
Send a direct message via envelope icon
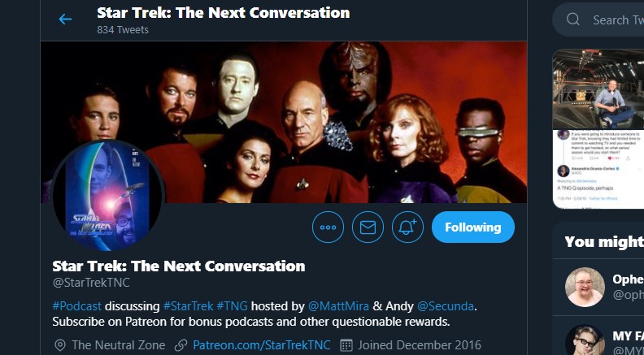(368, 227)
